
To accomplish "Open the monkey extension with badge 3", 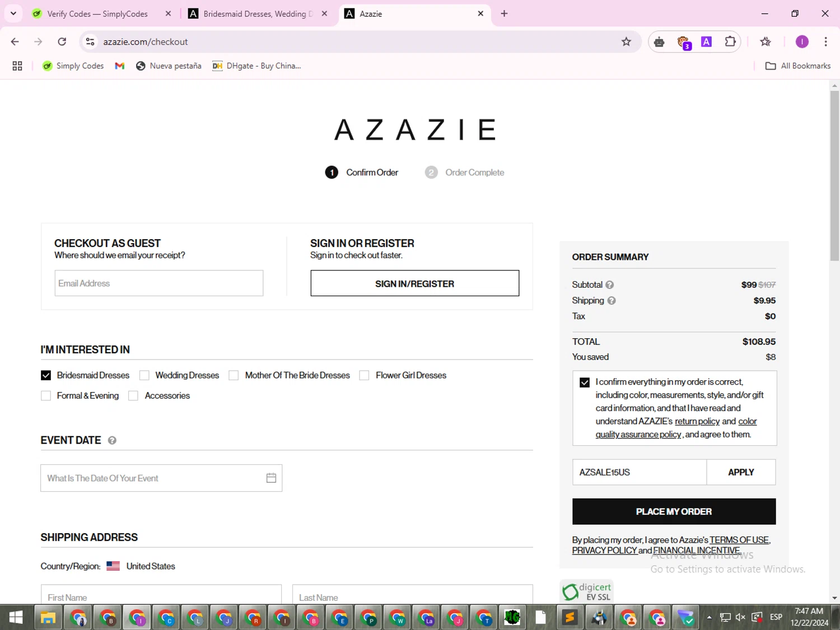I will (x=683, y=42).
